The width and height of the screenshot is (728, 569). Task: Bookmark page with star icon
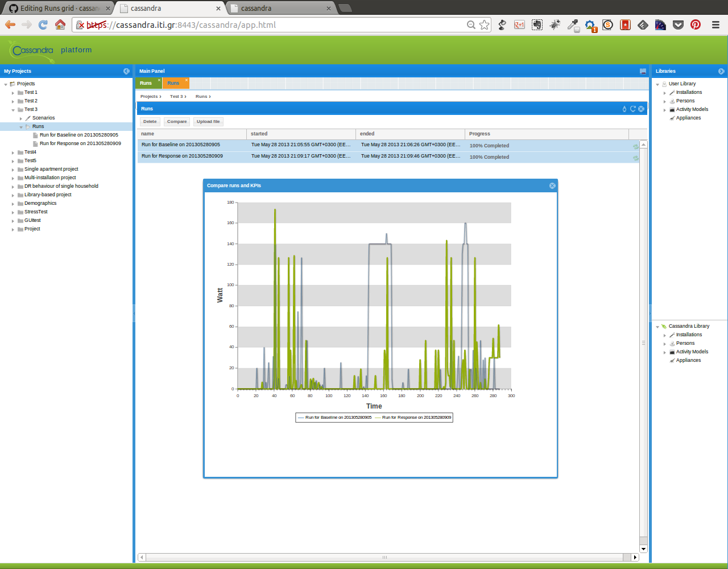tap(484, 24)
